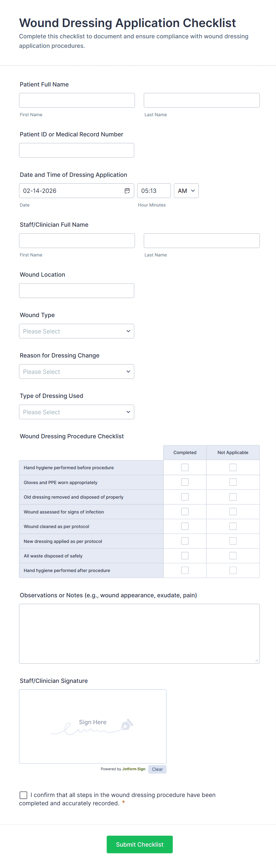Focus the patient First Name field
Image resolution: width=276 pixels, height=868 pixels.
point(77,100)
